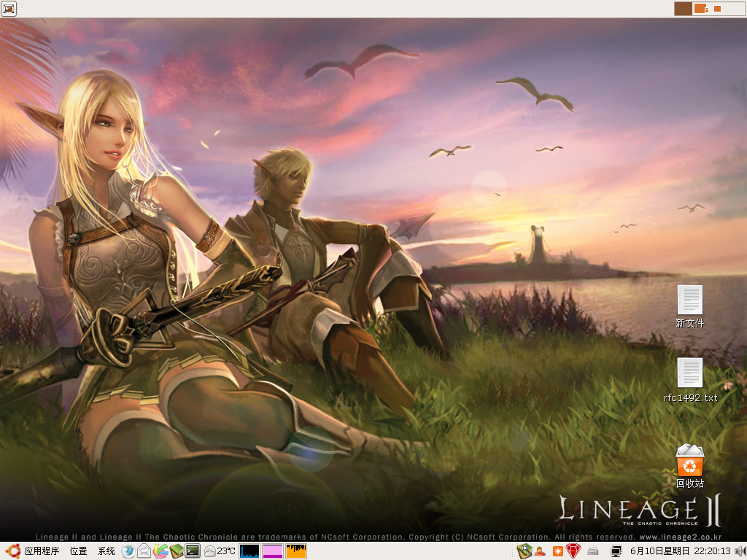The image size is (747, 560).
Task: Open the 应用程序 menu
Action: coord(42,551)
